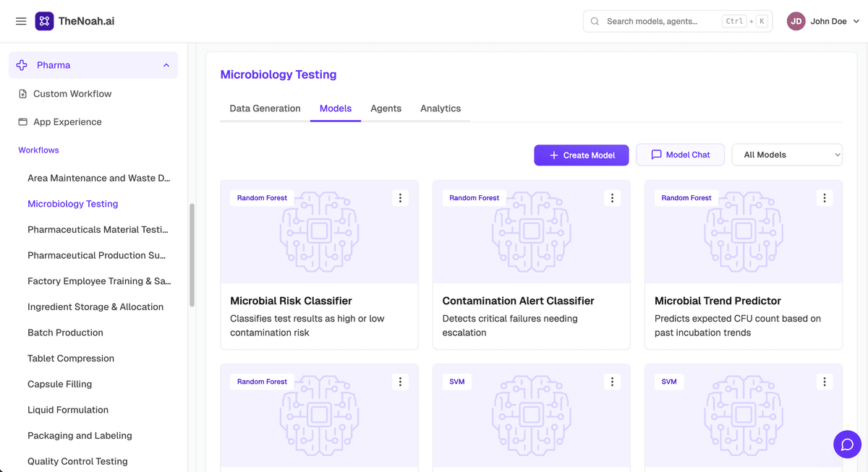Select Batch Production workflow
The width and height of the screenshot is (868, 472).
pos(65,332)
